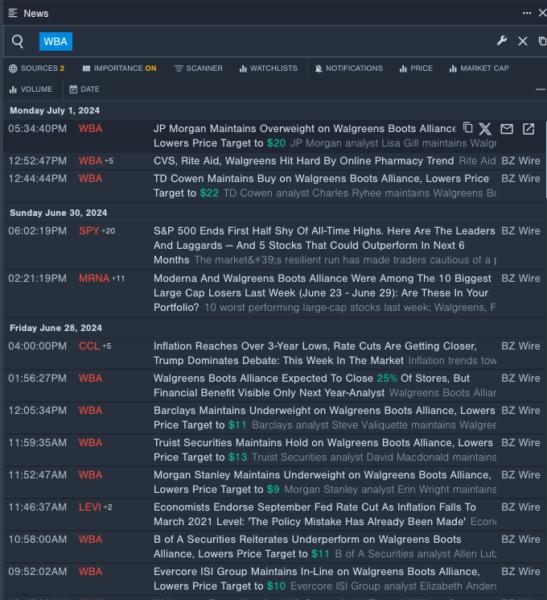The image size is (547, 600).
Task: Open the Sources 2 filter dropdown
Action: [37, 68]
